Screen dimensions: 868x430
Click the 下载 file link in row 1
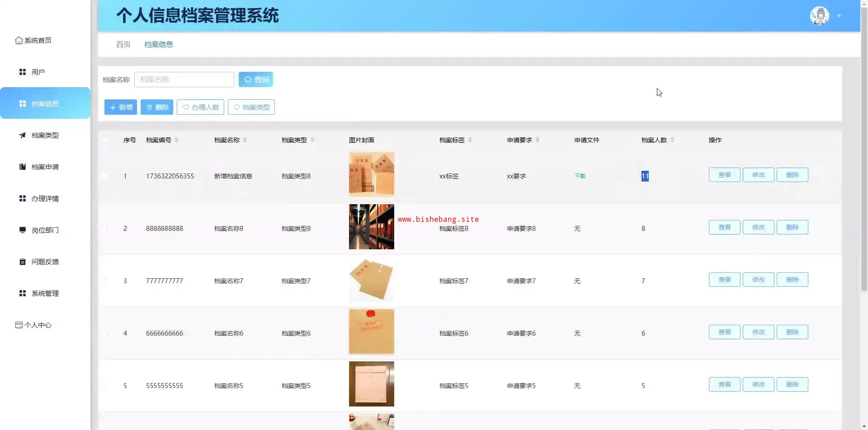pyautogui.click(x=580, y=176)
